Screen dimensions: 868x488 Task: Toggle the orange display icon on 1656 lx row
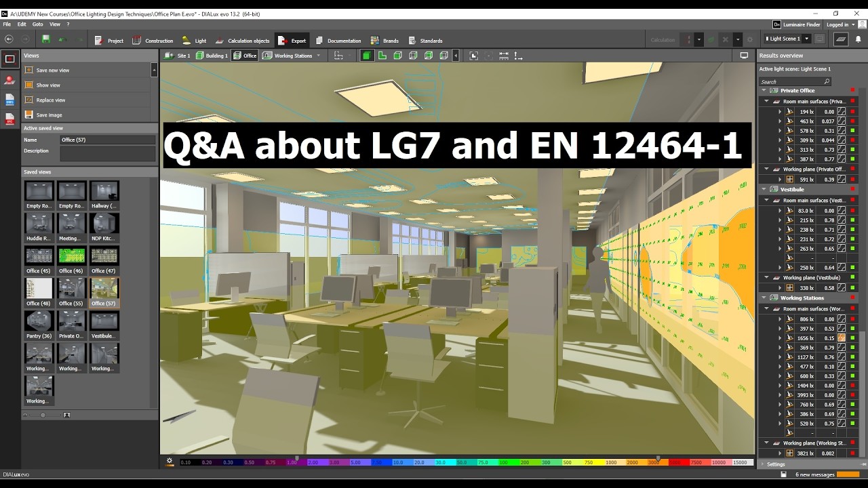pyautogui.click(x=842, y=338)
